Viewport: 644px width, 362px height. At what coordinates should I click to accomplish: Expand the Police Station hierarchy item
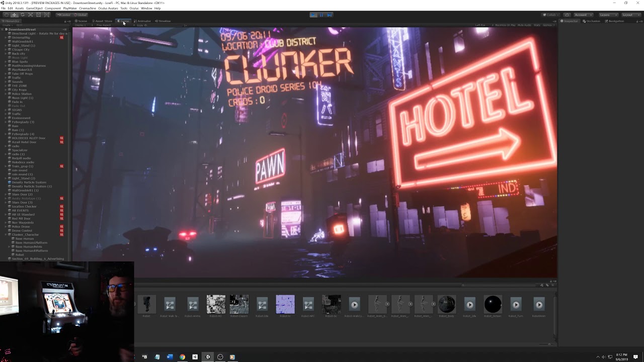click(x=6, y=94)
